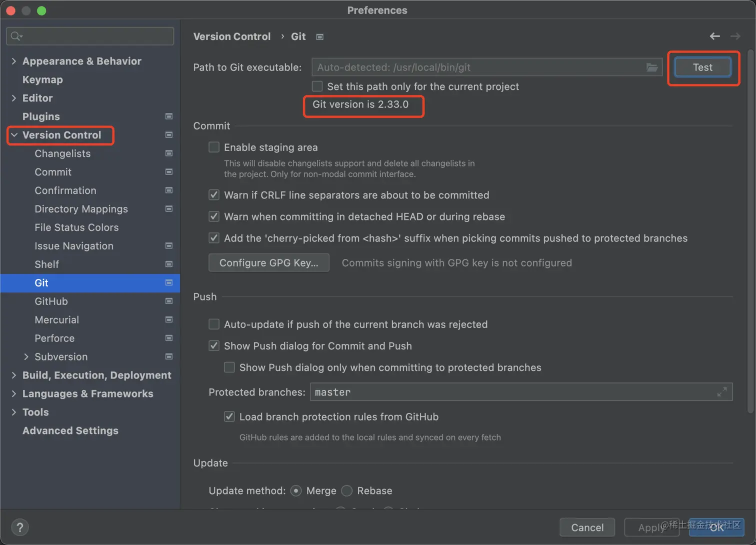The height and width of the screenshot is (545, 756).
Task: Select File Status Colors settings
Action: [76, 227]
